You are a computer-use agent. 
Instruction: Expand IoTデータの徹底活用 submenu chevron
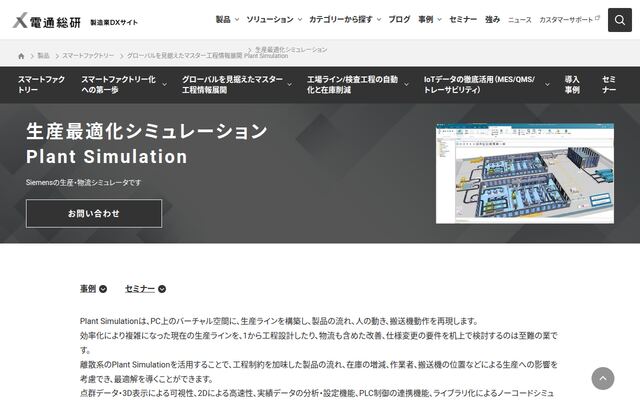pyautogui.click(x=547, y=84)
